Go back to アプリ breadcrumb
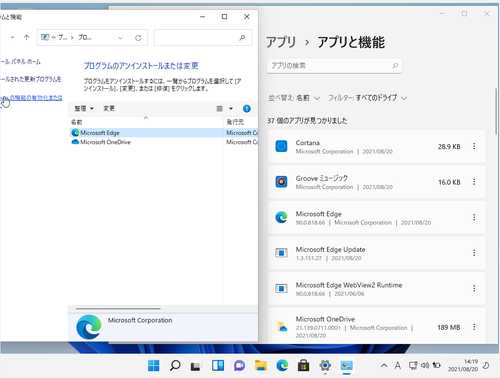The image size is (500, 378). click(281, 42)
